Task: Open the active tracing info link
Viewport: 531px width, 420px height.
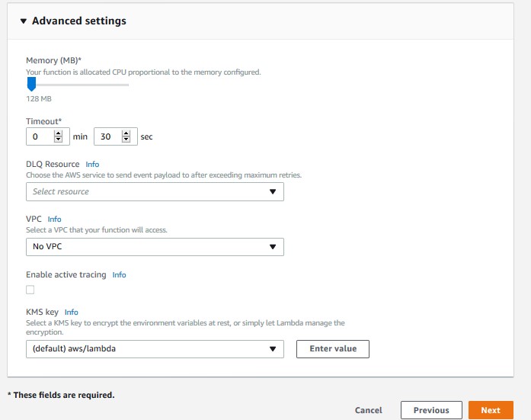Action: tap(119, 274)
